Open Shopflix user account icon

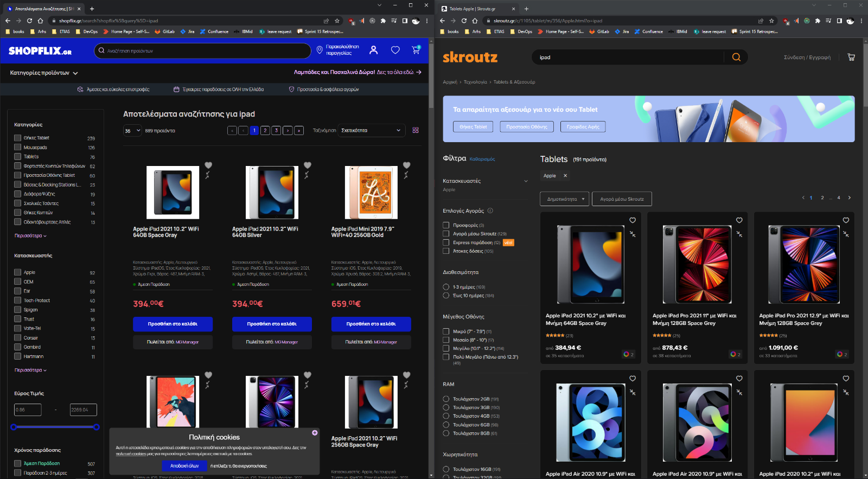373,50
